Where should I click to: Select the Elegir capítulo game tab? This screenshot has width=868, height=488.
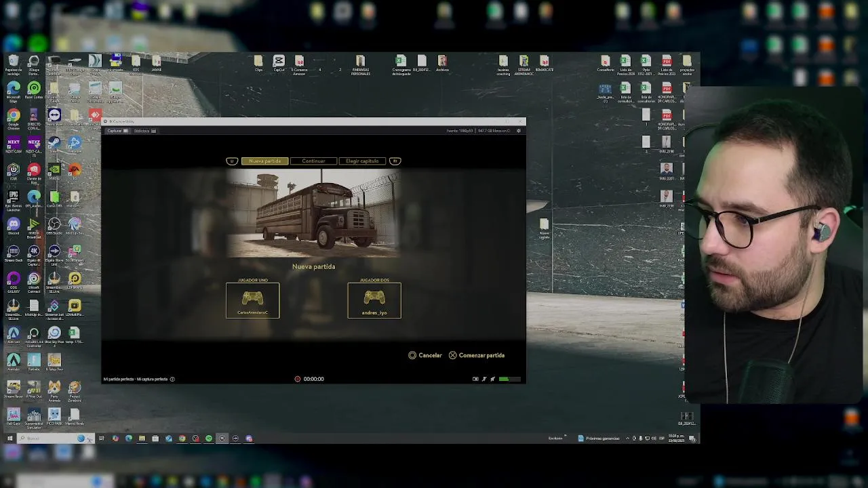tap(362, 161)
